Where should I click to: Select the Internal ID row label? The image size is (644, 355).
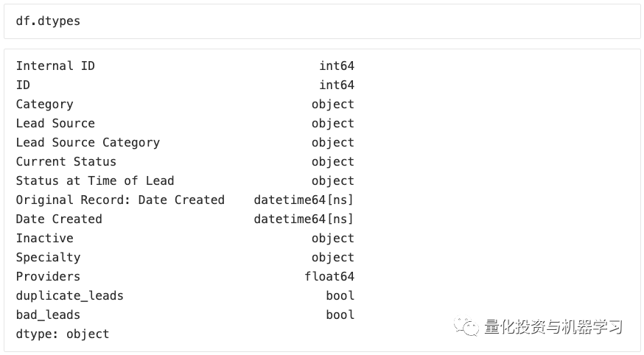click(x=55, y=66)
